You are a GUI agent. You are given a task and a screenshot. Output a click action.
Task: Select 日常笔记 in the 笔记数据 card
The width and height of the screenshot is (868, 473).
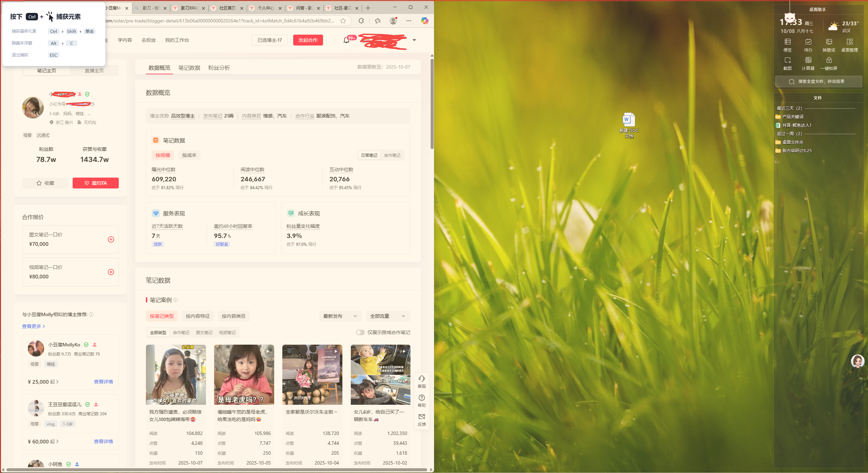click(369, 155)
